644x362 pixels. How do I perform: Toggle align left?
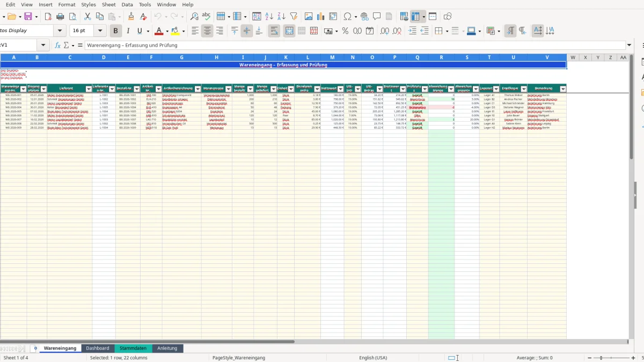pos(195,31)
